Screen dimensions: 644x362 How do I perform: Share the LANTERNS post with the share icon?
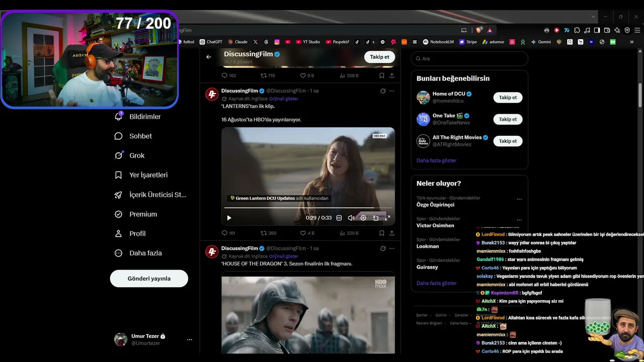tap(391, 233)
